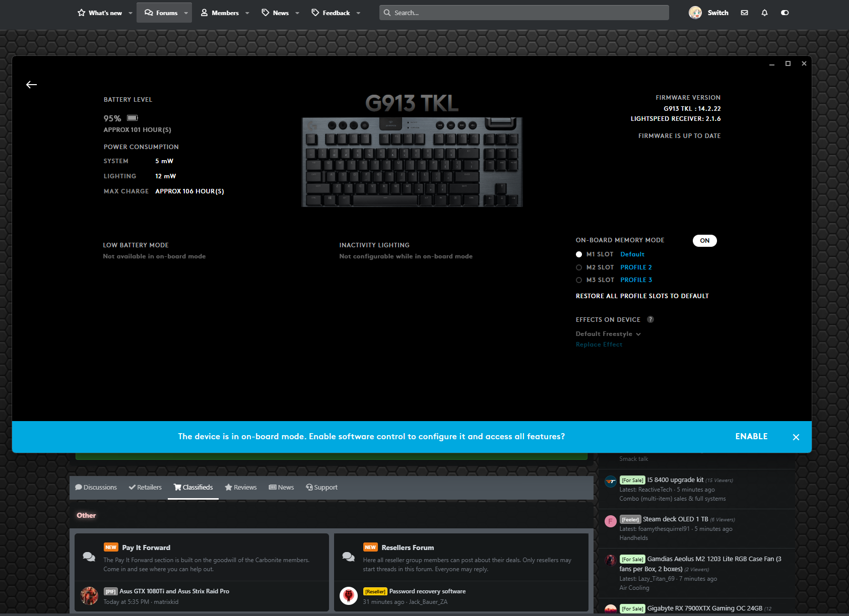Click the Other section heading
Image resolution: width=849 pixels, height=616 pixels.
(x=86, y=515)
